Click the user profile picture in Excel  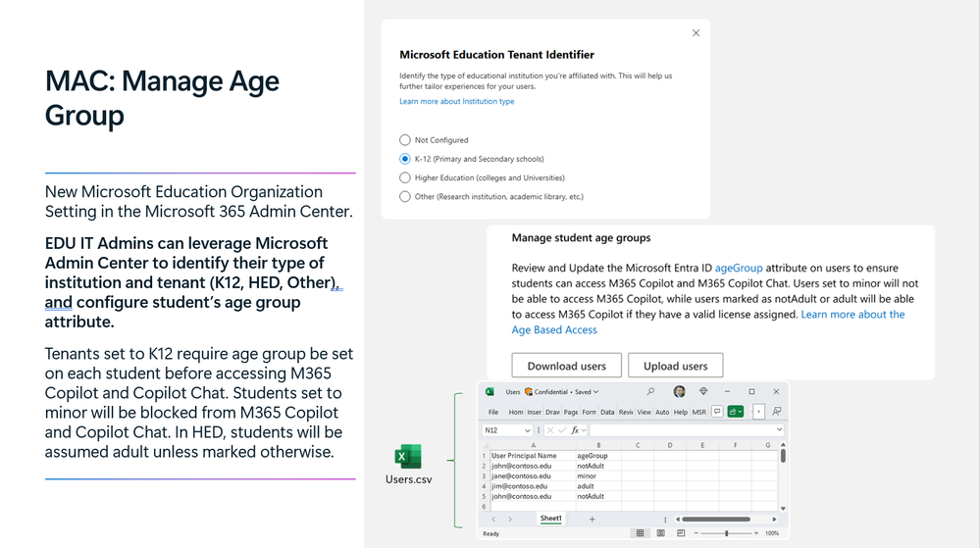pos(680,392)
